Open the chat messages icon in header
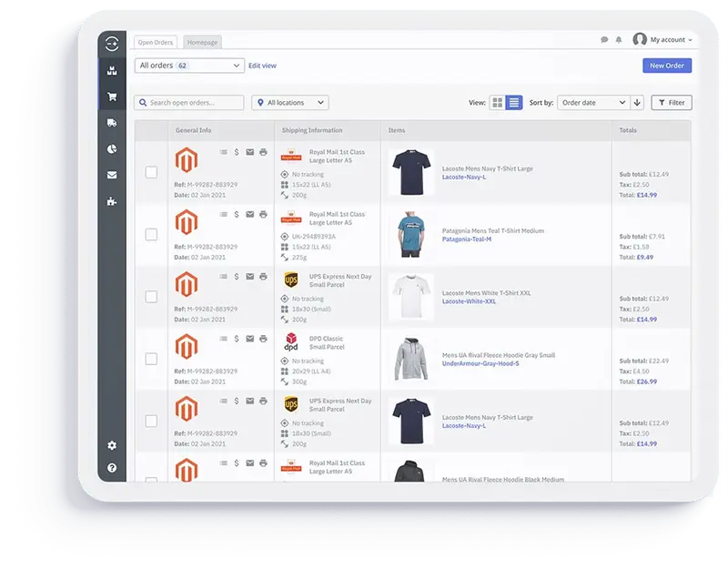This screenshot has height=570, width=728. click(x=604, y=40)
